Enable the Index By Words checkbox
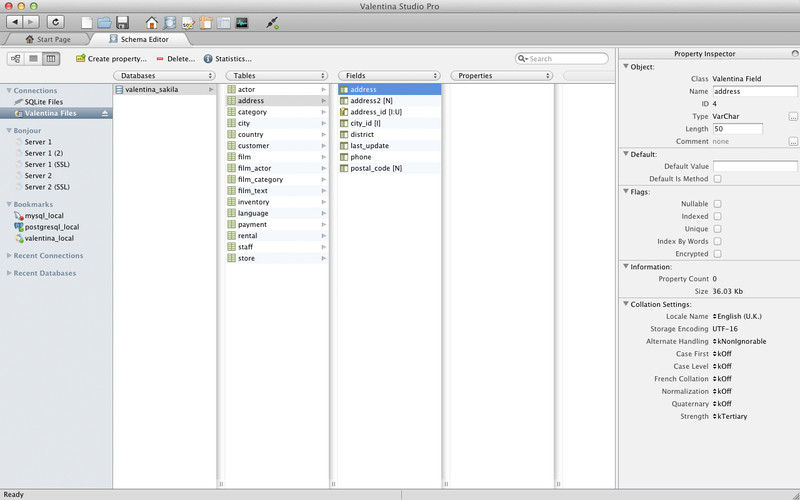The width and height of the screenshot is (800, 500). point(717,241)
